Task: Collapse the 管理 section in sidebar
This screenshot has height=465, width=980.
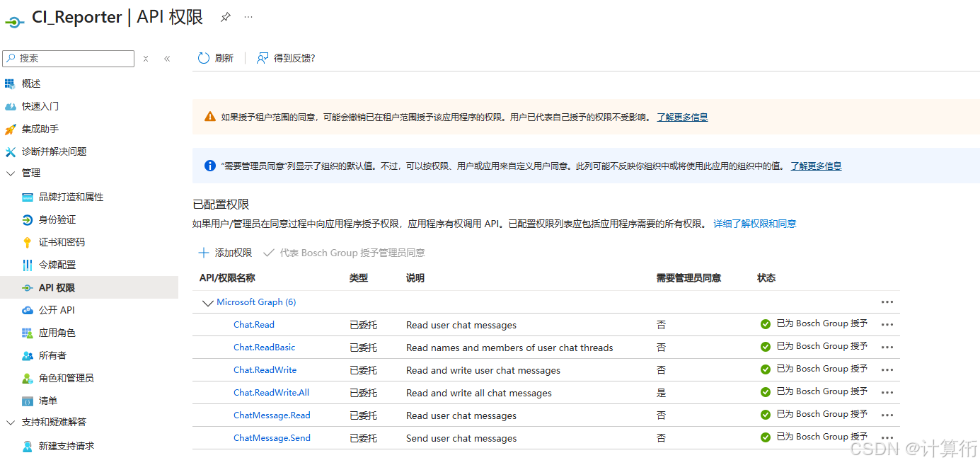Action: click(x=10, y=173)
